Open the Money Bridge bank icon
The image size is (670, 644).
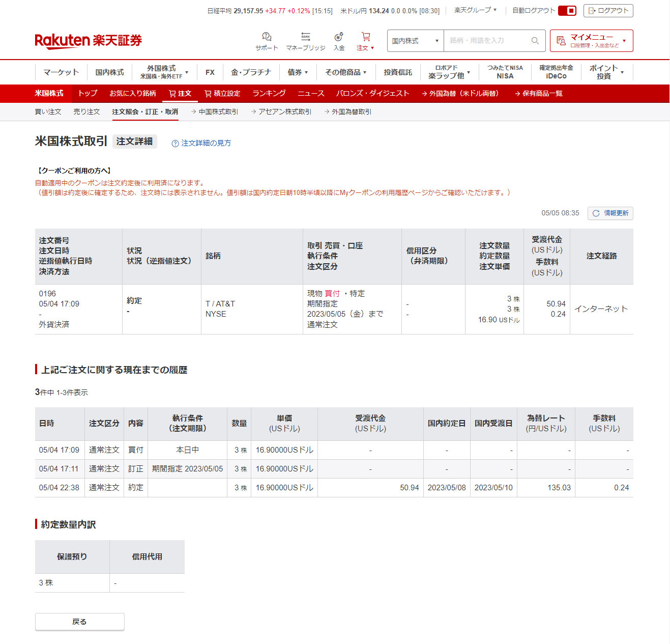305,37
